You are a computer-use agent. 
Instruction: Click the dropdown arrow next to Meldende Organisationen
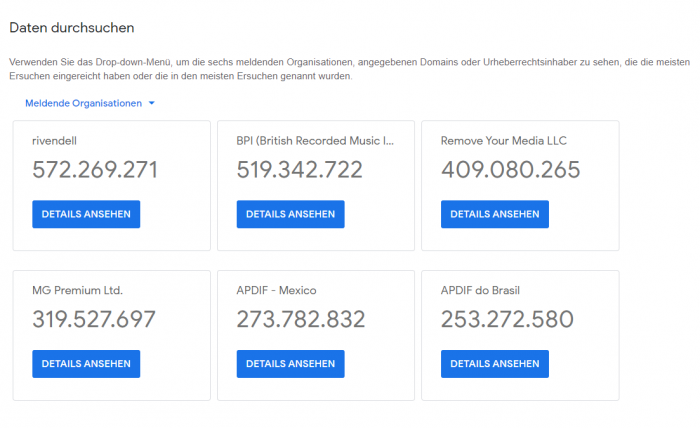(152, 103)
